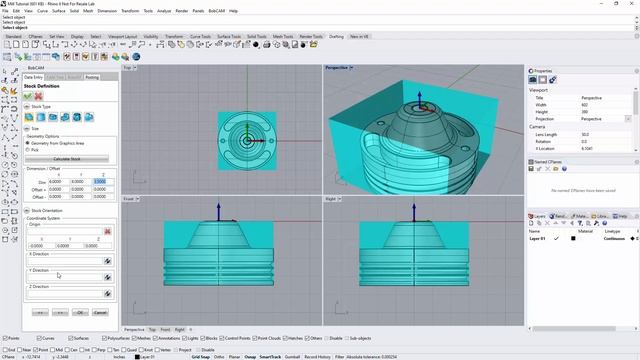Click the black sphere render icon in toolbar
Viewport: 640px width, 360px height.
[256, 45]
